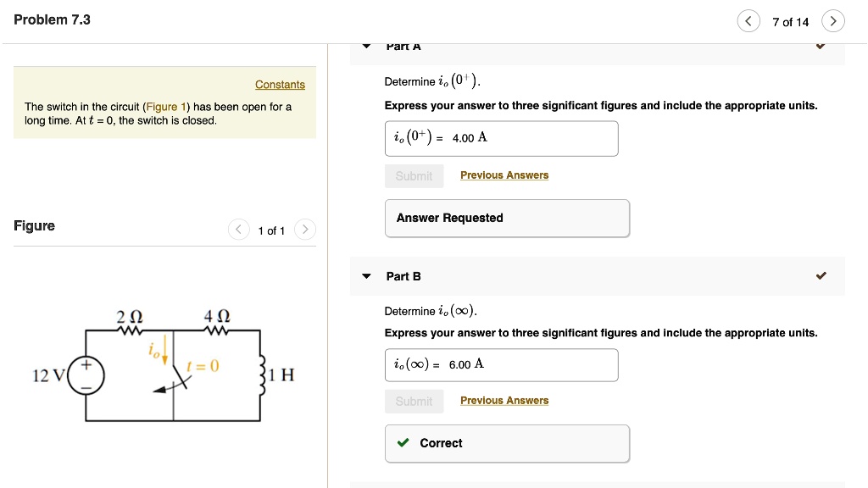Click the next arrow beside 1 of 1

tap(304, 229)
